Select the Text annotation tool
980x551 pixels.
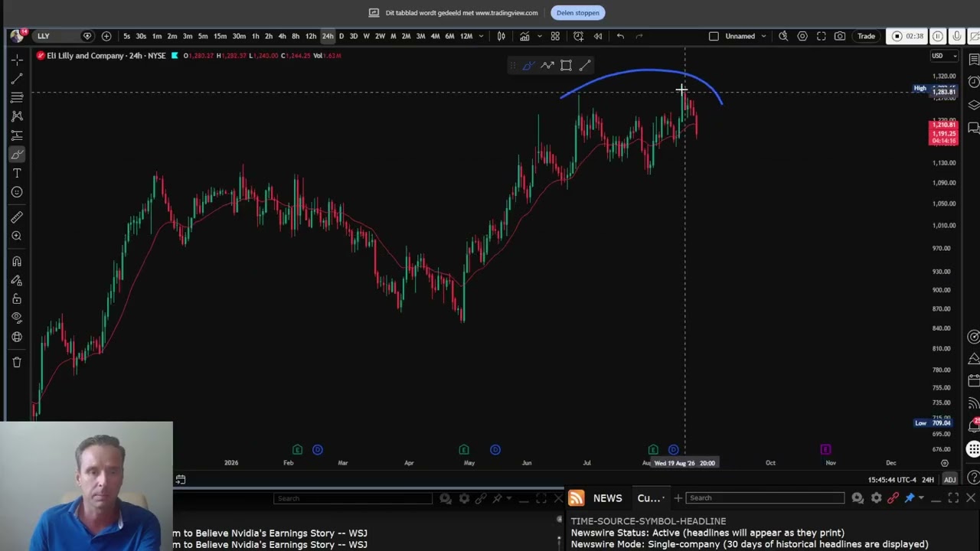(x=17, y=174)
